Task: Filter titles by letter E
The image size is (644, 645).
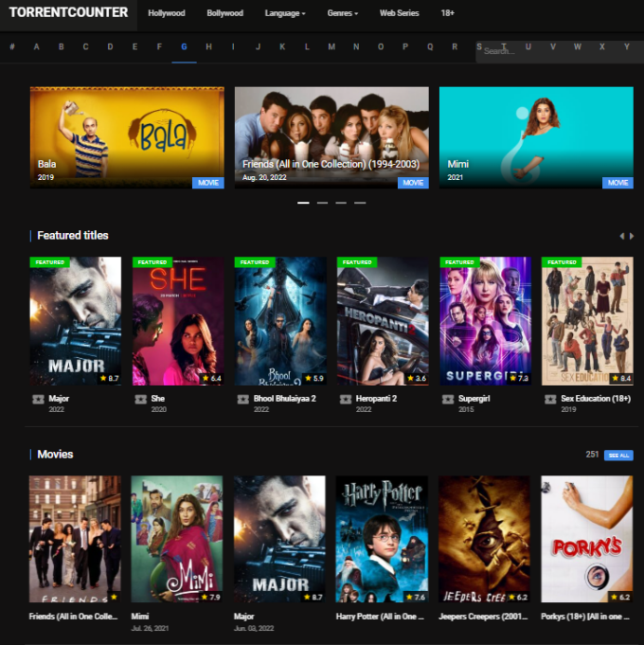Action: pyautogui.click(x=134, y=46)
